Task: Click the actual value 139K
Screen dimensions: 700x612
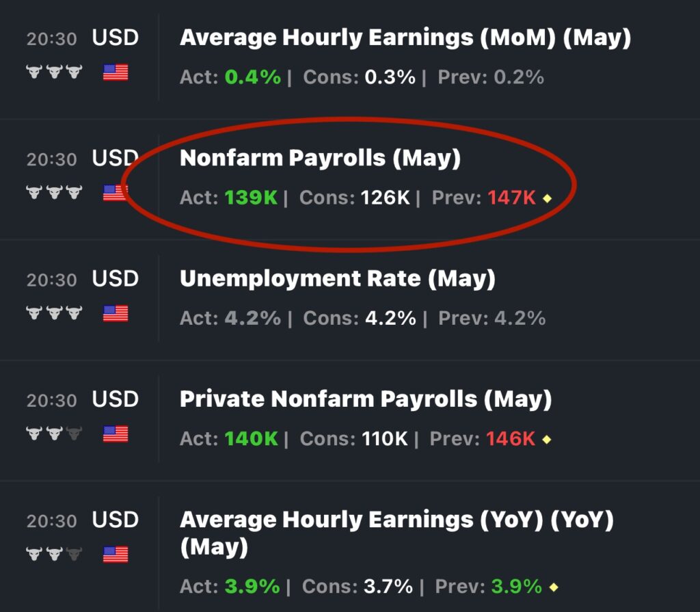Action: click(x=251, y=198)
